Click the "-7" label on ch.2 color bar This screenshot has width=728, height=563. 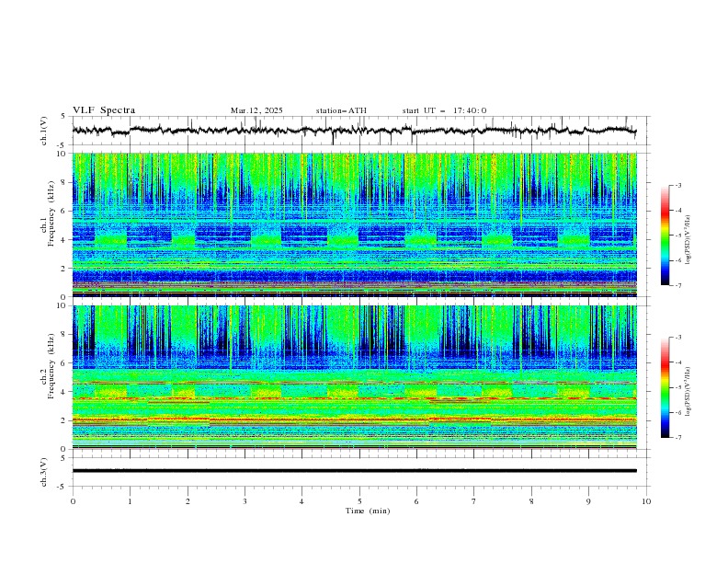677,437
